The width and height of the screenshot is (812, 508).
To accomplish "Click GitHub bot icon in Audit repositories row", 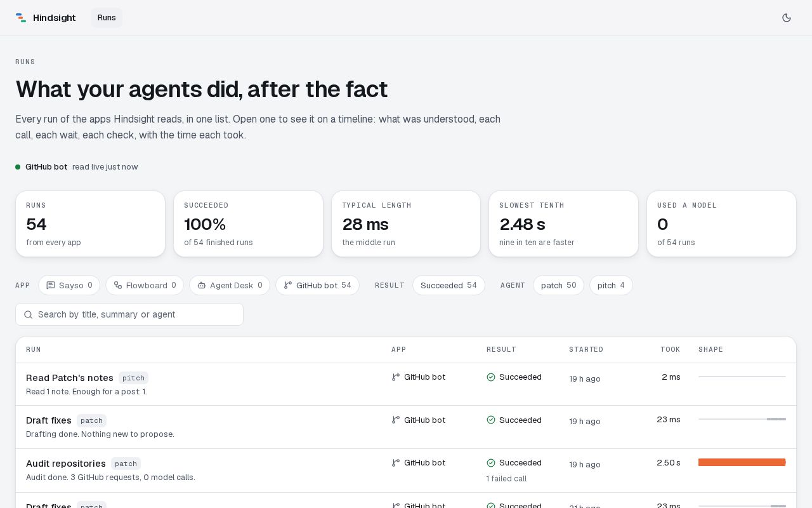I will [x=396, y=463].
